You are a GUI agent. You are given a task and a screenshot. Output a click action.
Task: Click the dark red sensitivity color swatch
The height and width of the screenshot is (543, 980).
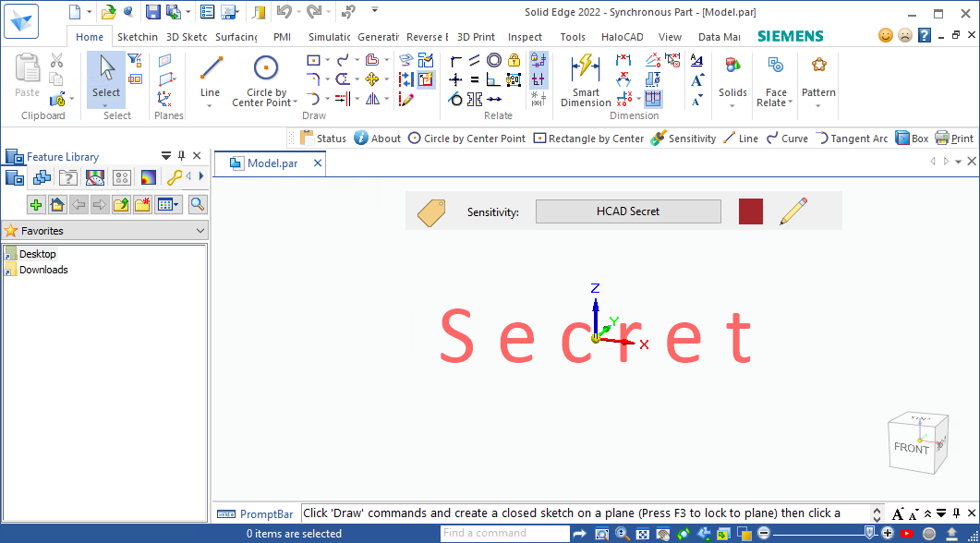pos(750,211)
